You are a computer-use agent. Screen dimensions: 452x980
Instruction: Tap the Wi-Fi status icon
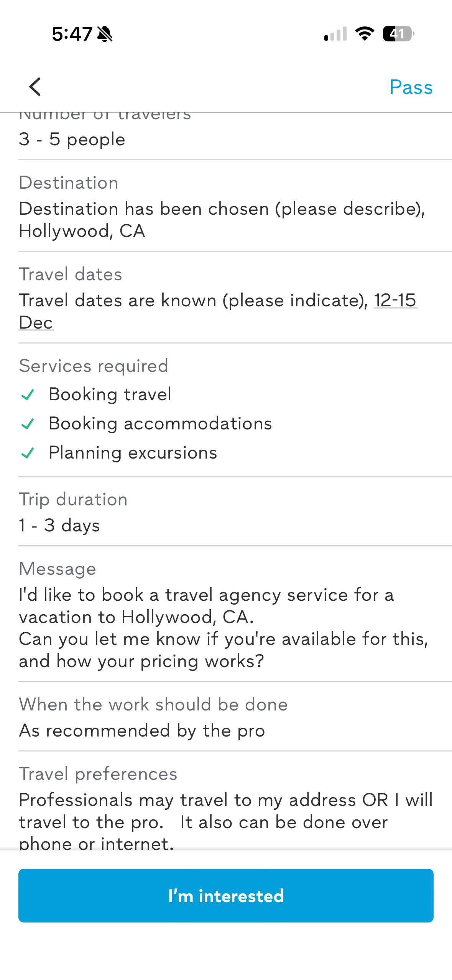coord(365,34)
